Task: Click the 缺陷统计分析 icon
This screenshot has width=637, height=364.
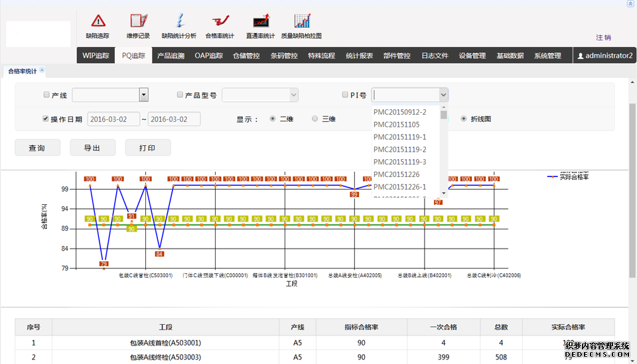Action: point(178,25)
